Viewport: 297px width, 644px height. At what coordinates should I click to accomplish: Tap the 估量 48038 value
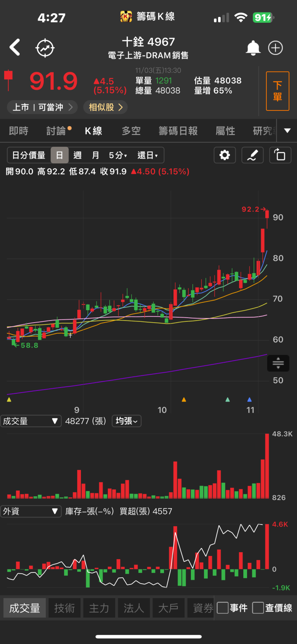tap(218, 81)
